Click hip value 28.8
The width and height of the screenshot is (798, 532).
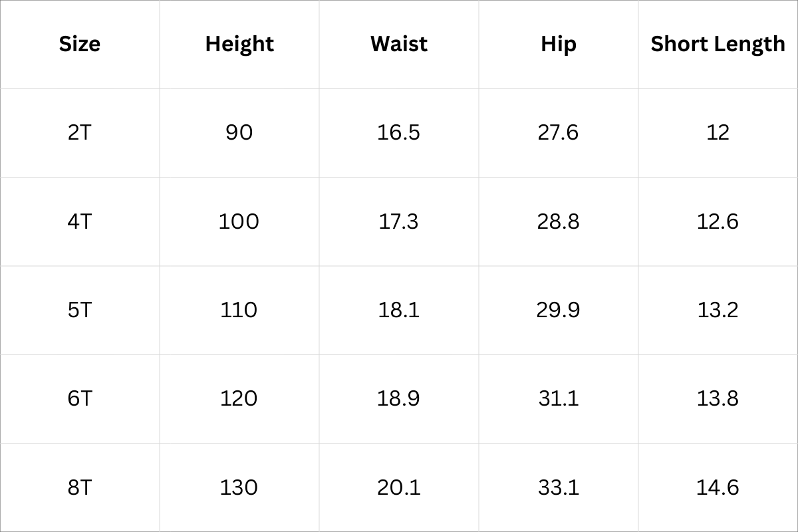[558, 221]
